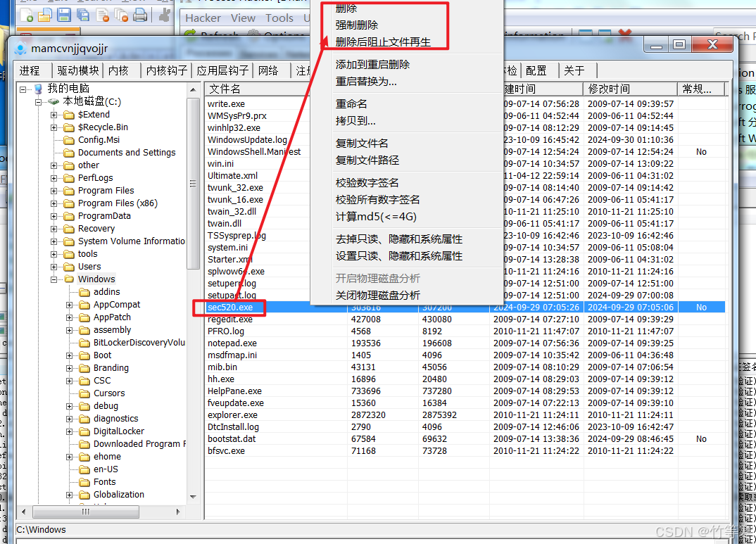Click the Cursors folder icon
Screen dimensions: 756x544
(x=85, y=393)
